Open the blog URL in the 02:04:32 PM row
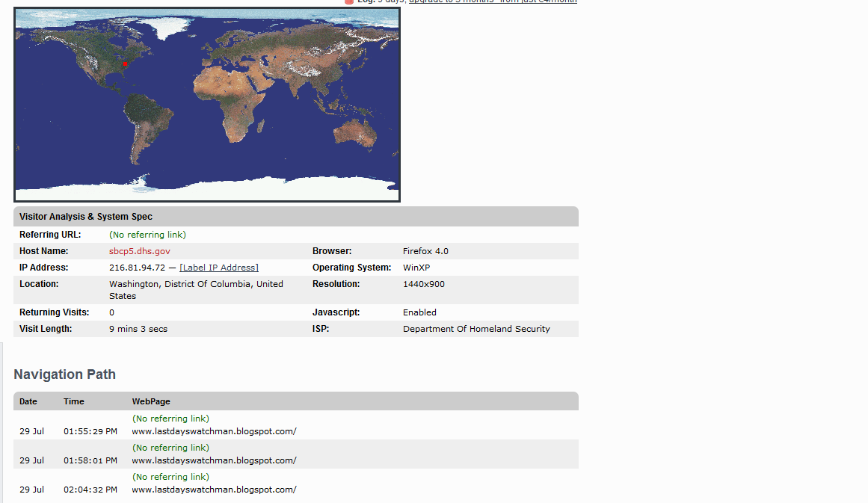 215,490
